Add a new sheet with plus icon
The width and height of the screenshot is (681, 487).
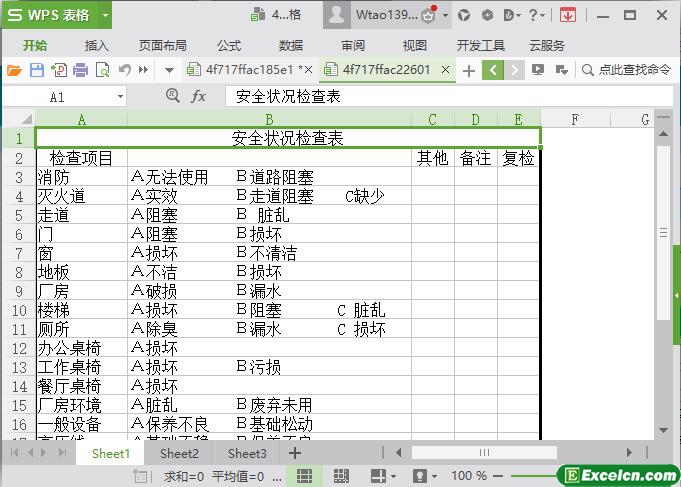click(295, 453)
